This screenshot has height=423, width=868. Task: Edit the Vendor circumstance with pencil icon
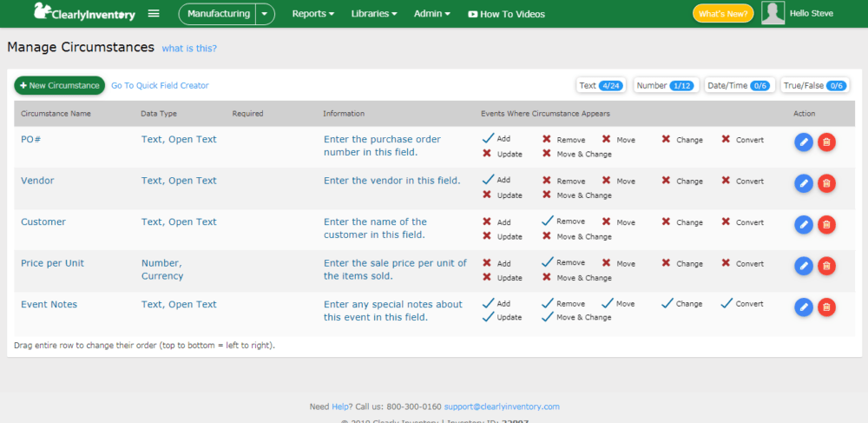click(803, 183)
